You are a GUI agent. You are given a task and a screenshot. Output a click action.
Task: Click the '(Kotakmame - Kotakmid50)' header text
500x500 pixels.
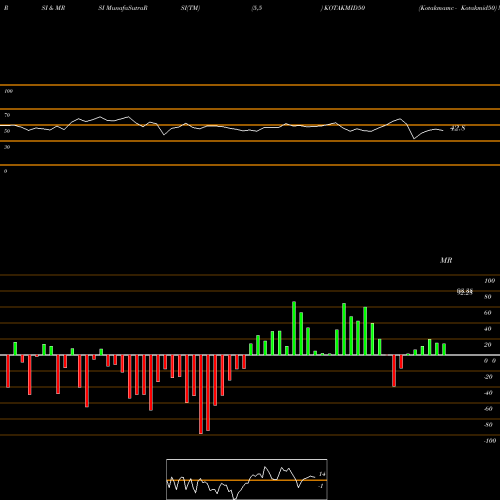458,8
